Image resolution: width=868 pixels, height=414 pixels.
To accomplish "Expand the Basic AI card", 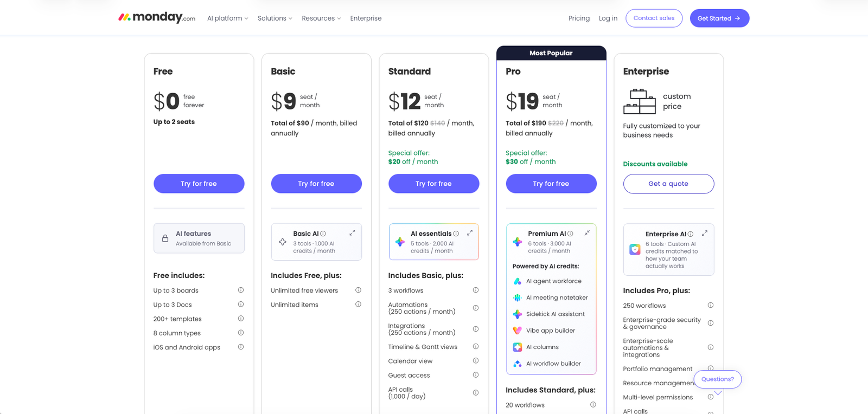I will [352, 232].
